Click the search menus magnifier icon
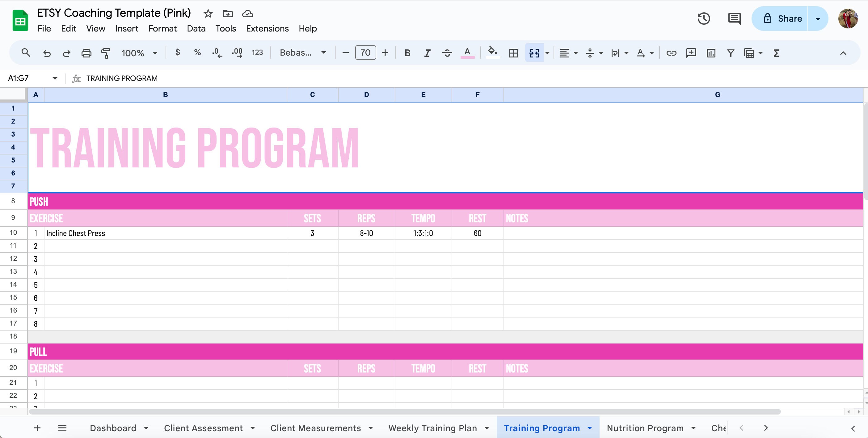Screen dimensions: 868x438 pyautogui.click(x=26, y=53)
